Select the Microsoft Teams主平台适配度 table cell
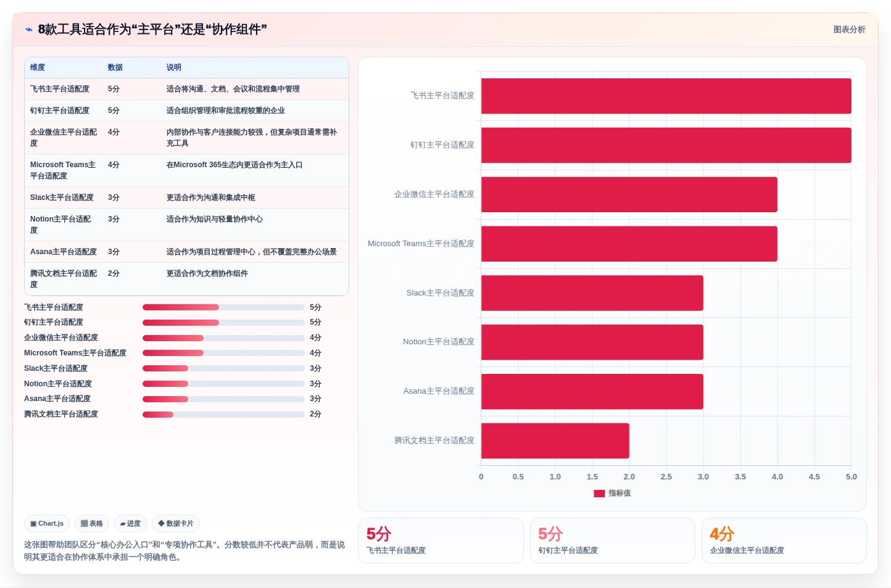Viewport: 891px width, 588px height. tap(64, 170)
